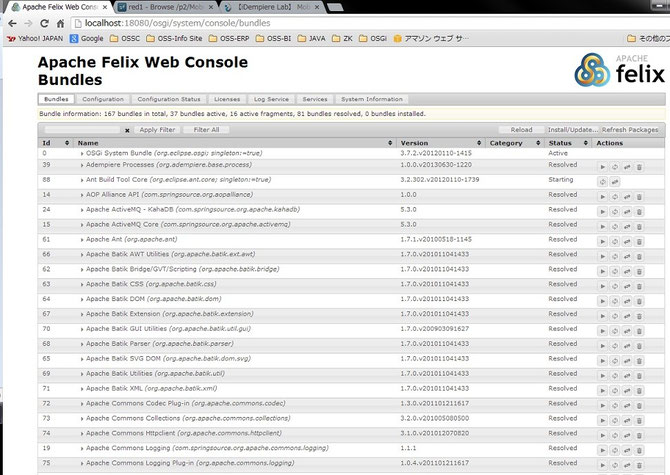Open the System Information tab
The image size is (670, 475).
(372, 99)
